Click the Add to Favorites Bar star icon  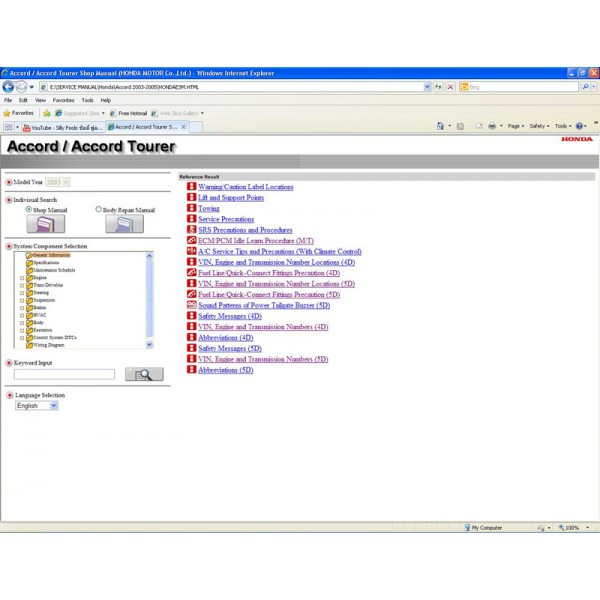coord(47,113)
